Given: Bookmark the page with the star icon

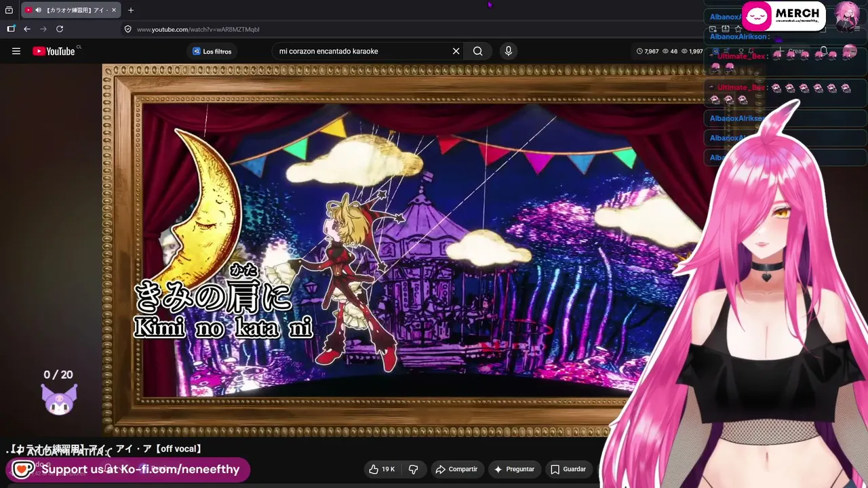Looking at the screenshot, I should (x=738, y=29).
